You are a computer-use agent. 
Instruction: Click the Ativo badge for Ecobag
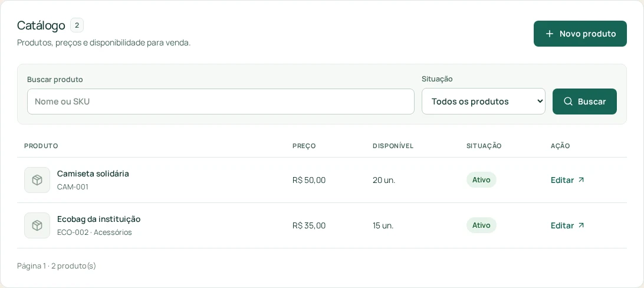click(x=481, y=225)
